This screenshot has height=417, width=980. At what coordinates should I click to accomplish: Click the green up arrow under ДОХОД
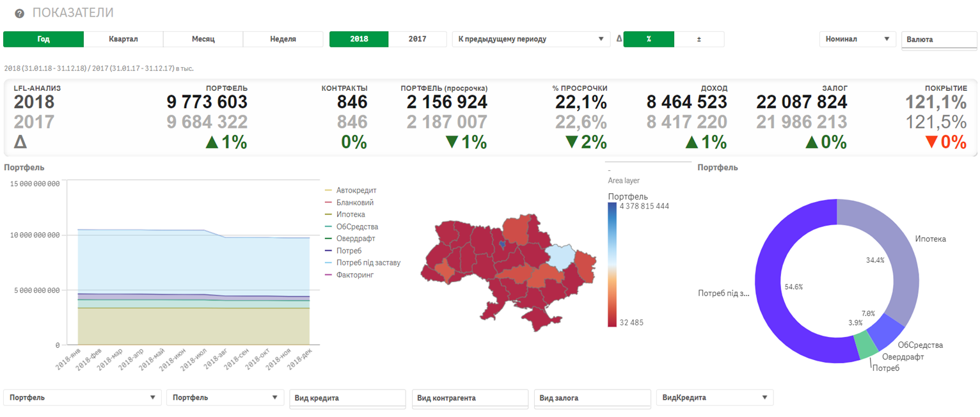click(692, 142)
